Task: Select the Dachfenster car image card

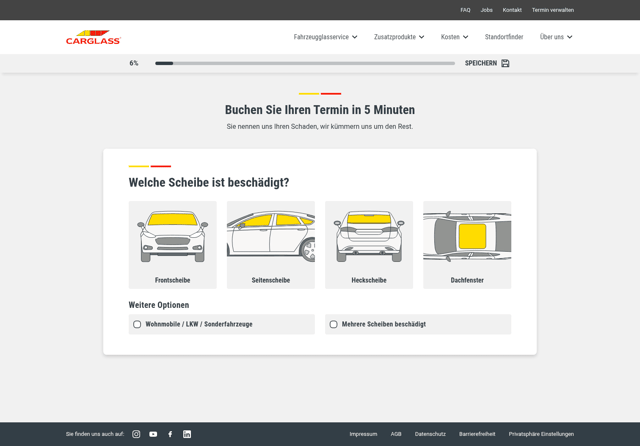Action: pos(467,245)
